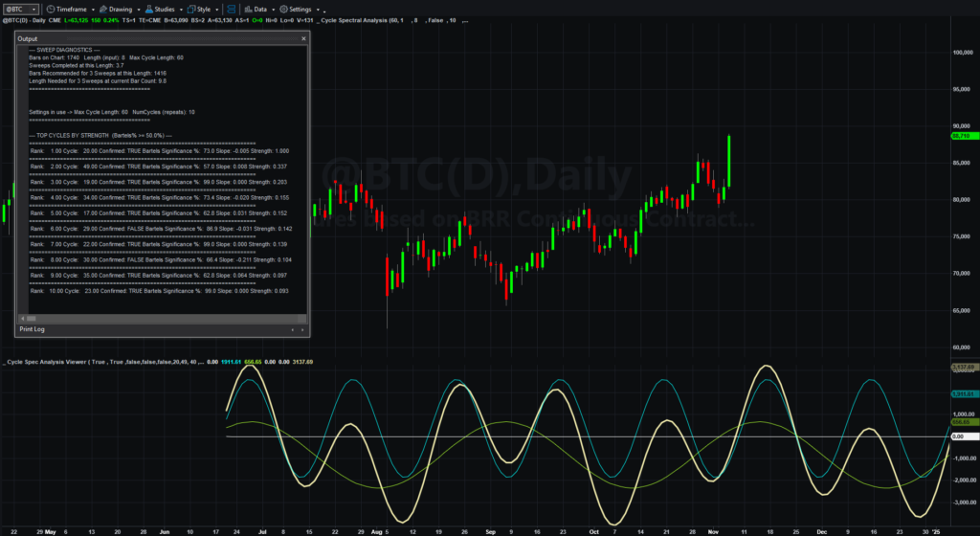The width and height of the screenshot is (980, 536).
Task: Open the Settings gear menu
Action: [x=296, y=10]
